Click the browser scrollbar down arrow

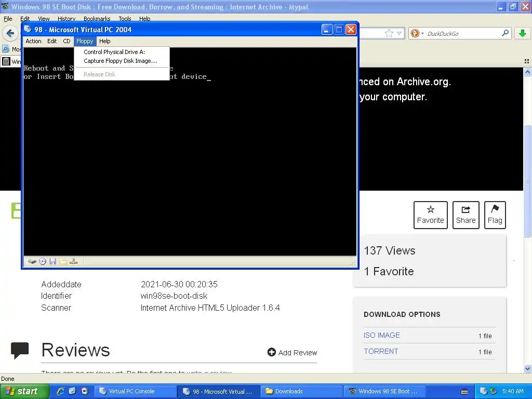pos(527,368)
